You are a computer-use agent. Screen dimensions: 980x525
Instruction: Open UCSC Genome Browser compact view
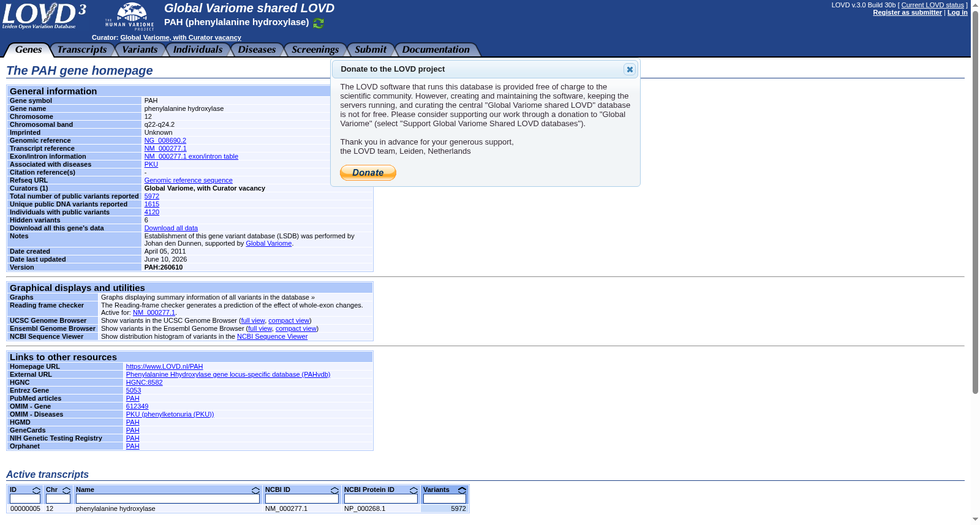288,320
